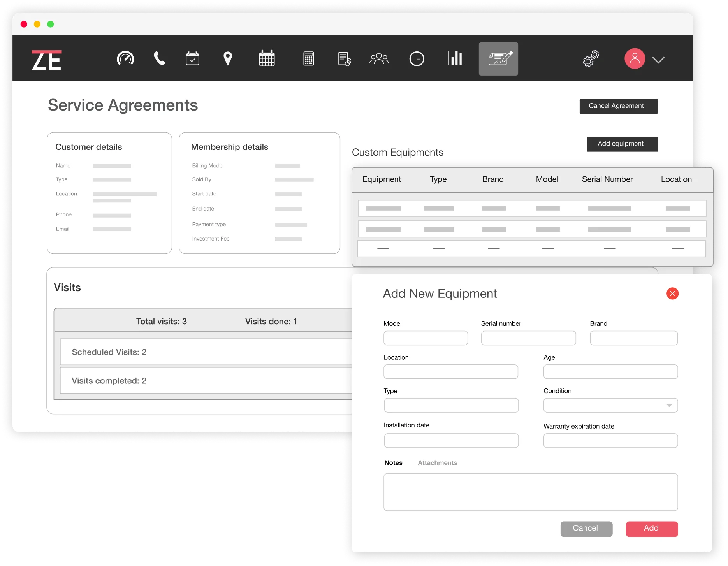Open the phone calls icon

(x=159, y=58)
